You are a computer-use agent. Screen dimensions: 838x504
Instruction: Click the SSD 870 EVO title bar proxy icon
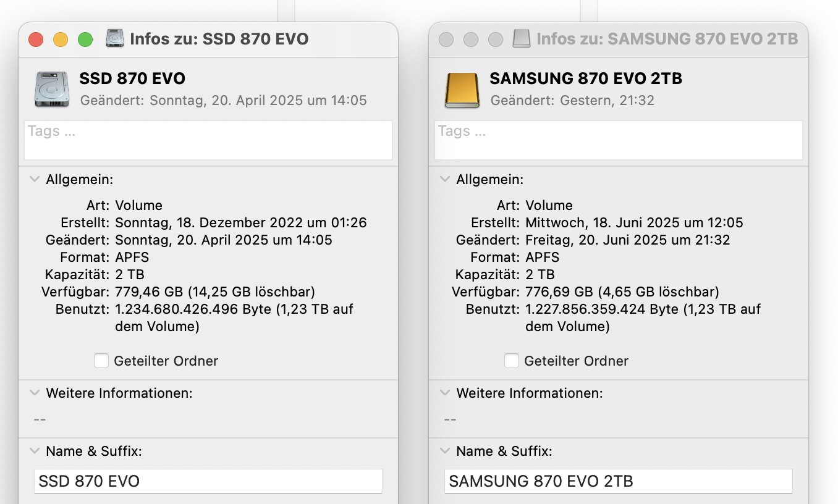[x=115, y=39]
